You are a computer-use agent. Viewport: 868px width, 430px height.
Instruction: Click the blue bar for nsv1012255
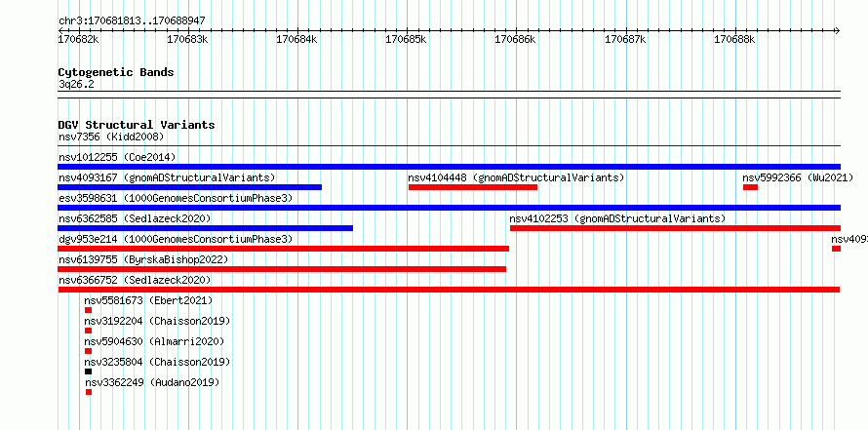(x=449, y=167)
